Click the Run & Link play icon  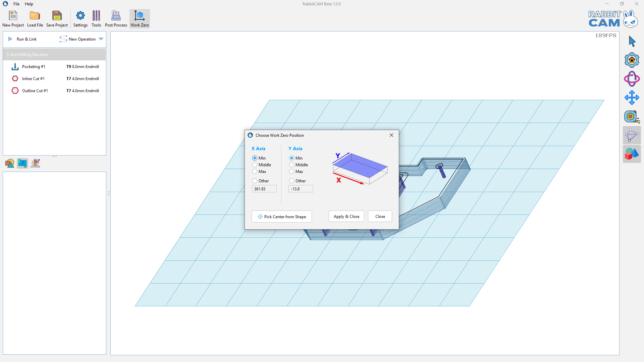pyautogui.click(x=10, y=39)
